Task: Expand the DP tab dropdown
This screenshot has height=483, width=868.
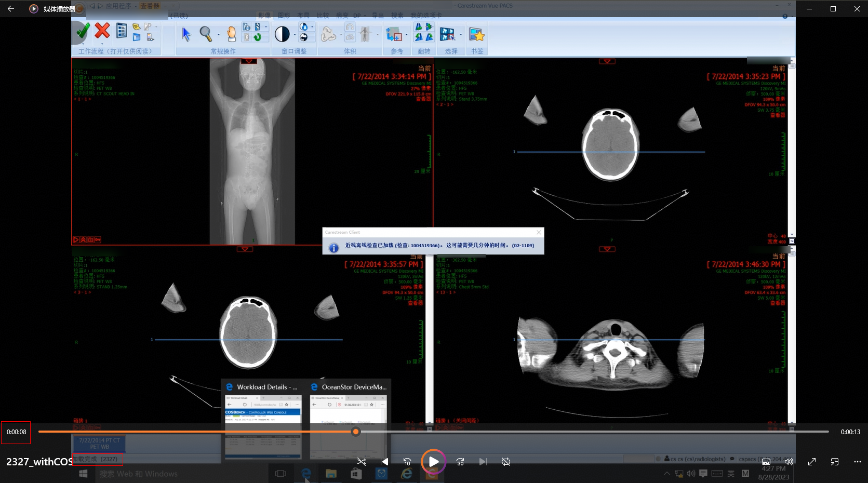Action: click(x=365, y=16)
